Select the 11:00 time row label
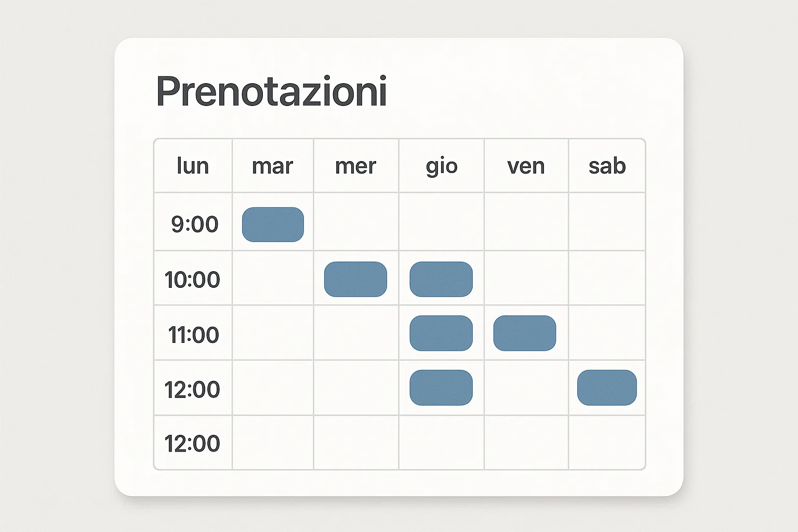Viewport: 798px width, 532px height. click(193, 335)
